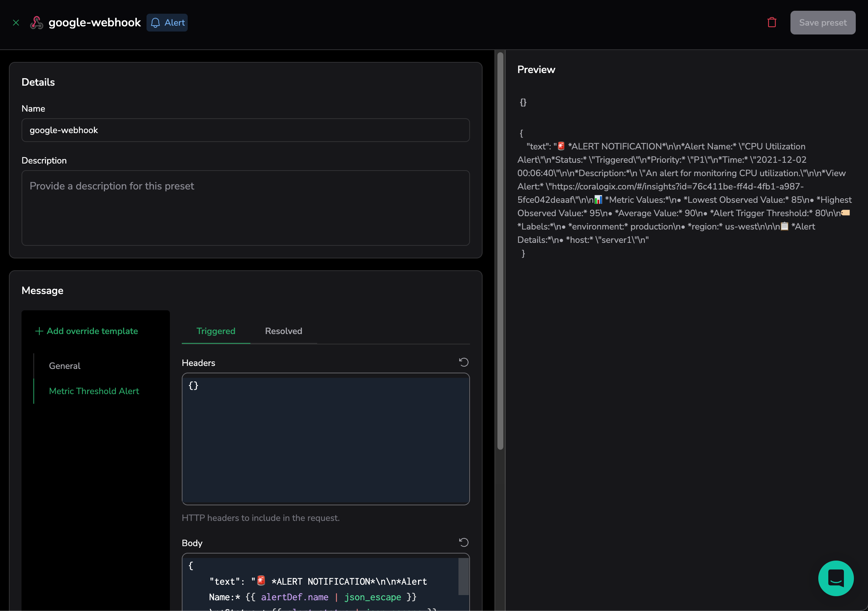Click the Description text area
Viewport: 868px width, 611px height.
[245, 208]
